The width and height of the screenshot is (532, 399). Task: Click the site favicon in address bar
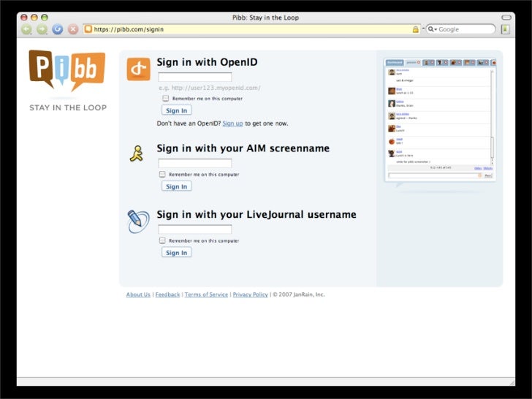88,29
